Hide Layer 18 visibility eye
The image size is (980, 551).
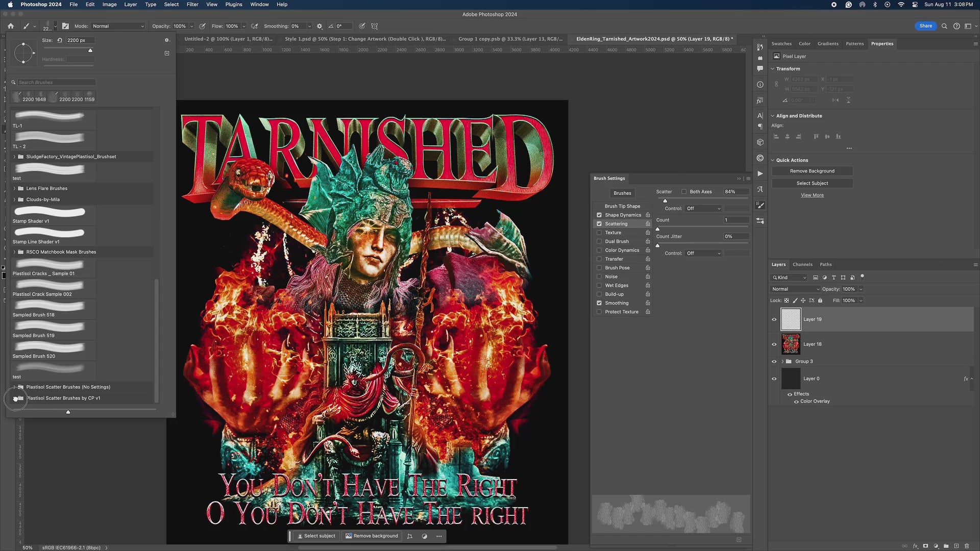774,344
